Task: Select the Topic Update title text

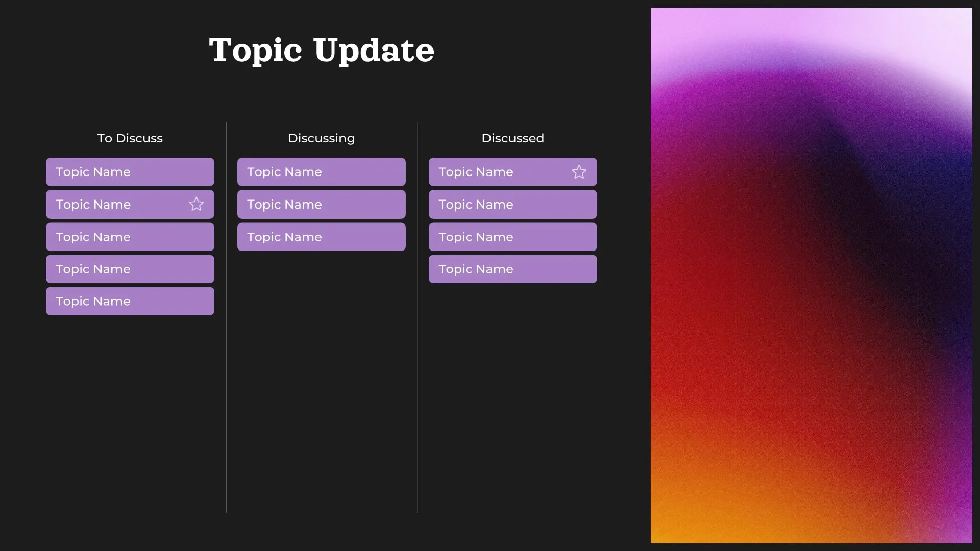Action: (321, 50)
